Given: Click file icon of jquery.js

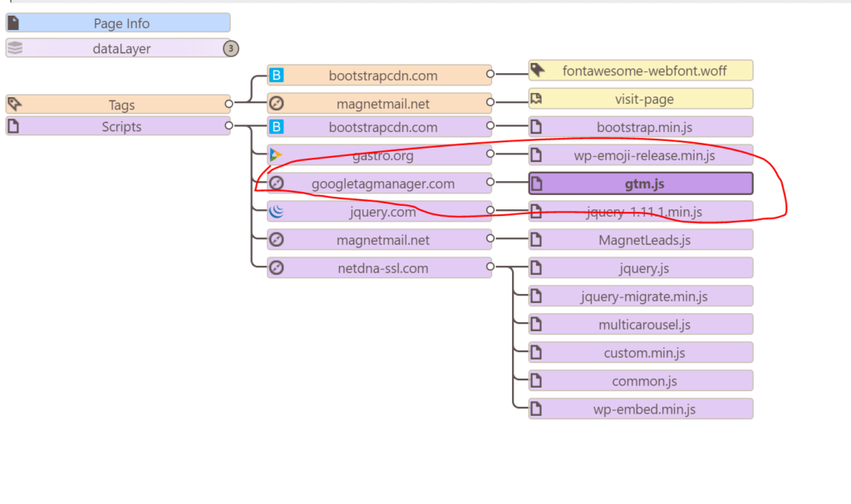Looking at the screenshot, I should tap(536, 267).
